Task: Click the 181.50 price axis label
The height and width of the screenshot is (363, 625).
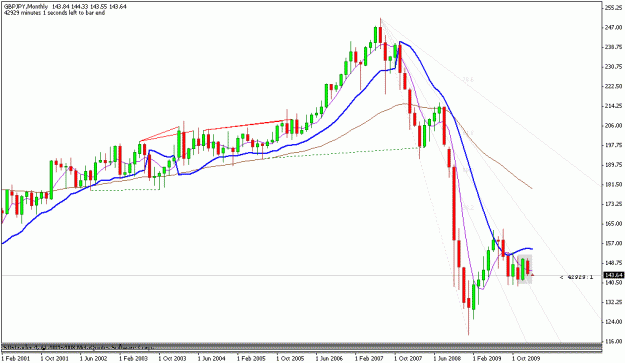Action: coord(614,184)
